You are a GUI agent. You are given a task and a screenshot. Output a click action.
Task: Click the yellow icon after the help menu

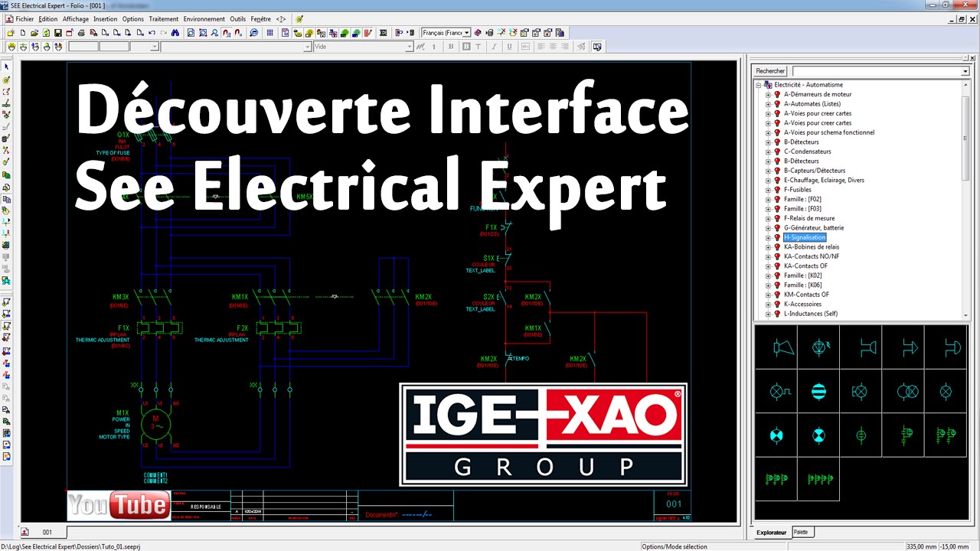tap(299, 18)
